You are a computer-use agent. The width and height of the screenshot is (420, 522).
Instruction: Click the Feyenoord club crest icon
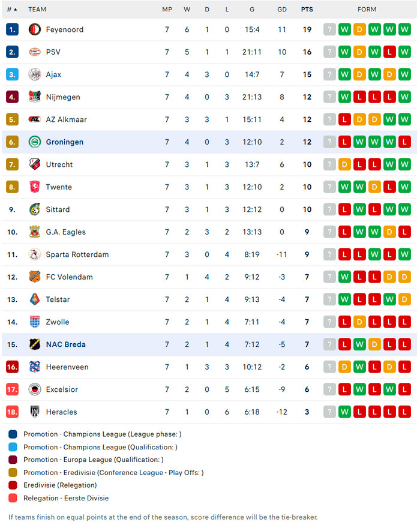coord(35,29)
